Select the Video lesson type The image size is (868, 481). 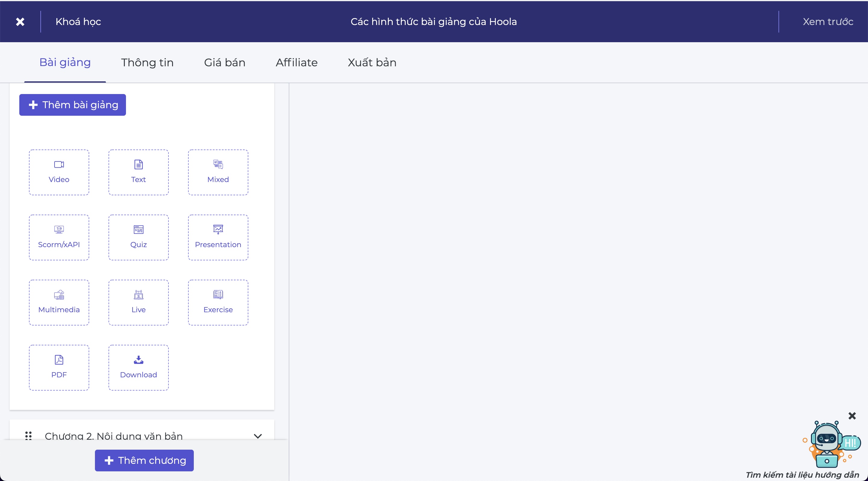coord(59,172)
